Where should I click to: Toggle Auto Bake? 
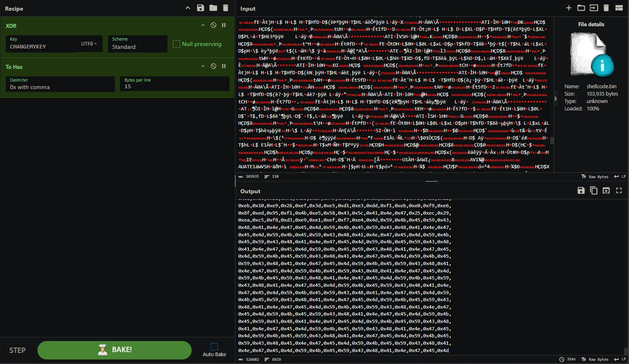click(214, 346)
